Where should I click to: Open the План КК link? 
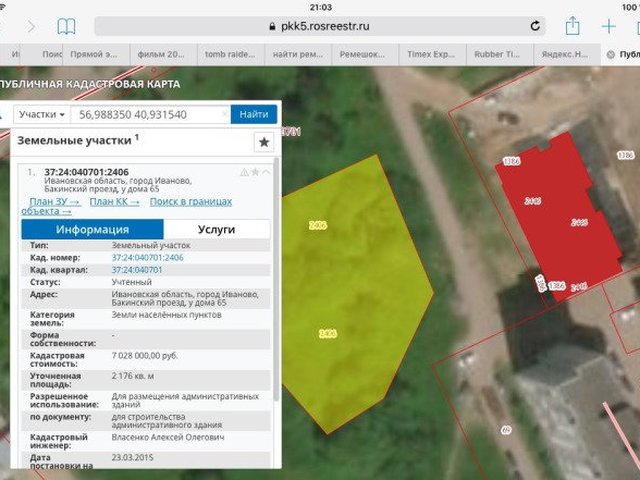coord(114,202)
